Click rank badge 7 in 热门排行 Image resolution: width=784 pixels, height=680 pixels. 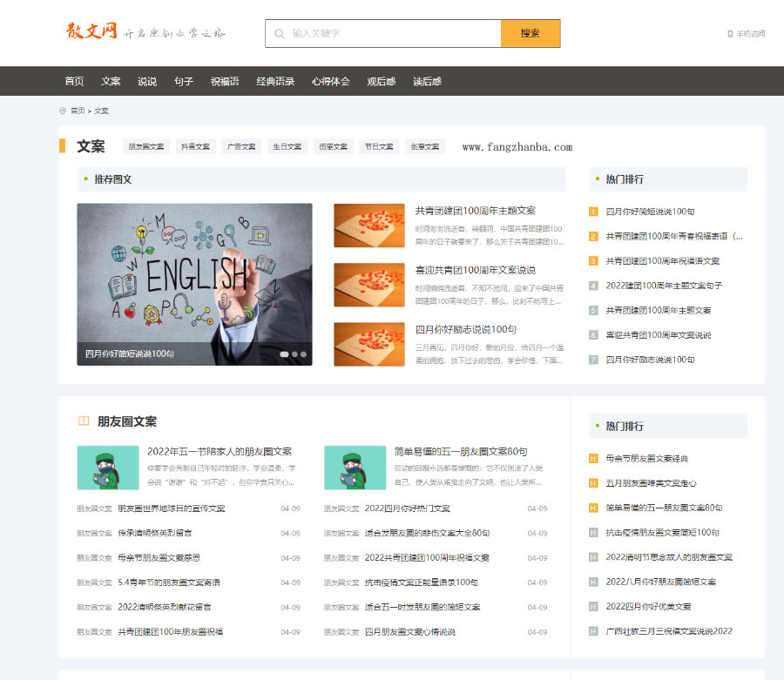pos(593,360)
